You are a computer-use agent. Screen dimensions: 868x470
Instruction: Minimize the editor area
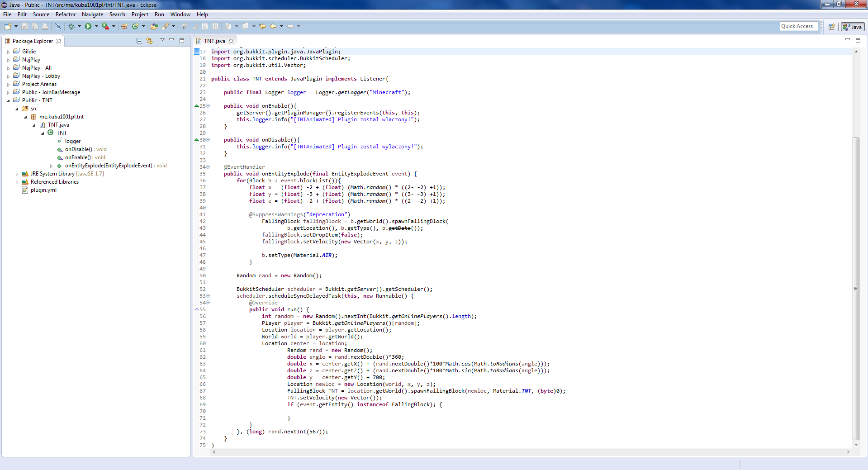click(848, 40)
